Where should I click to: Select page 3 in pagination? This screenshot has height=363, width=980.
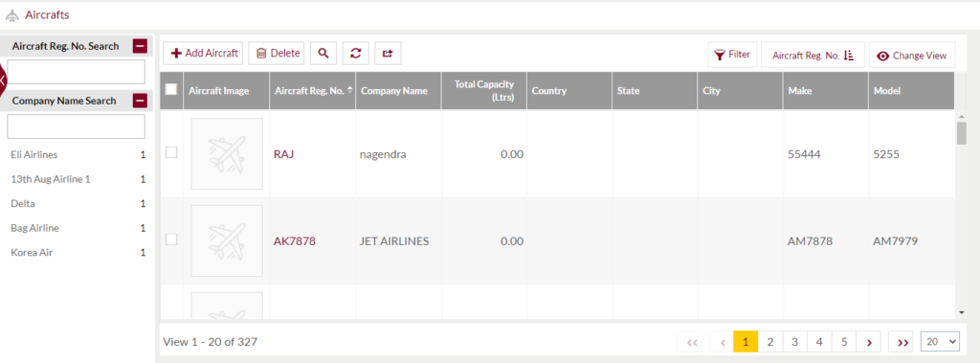pyautogui.click(x=794, y=342)
